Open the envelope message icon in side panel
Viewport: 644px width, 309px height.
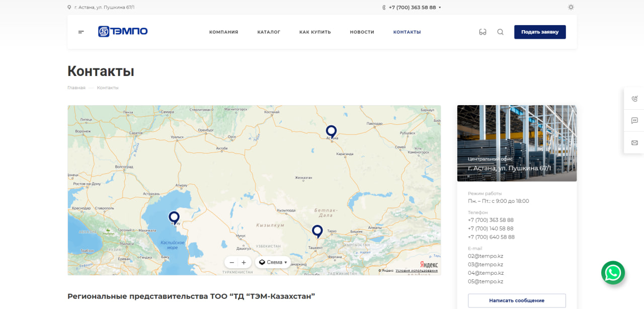coord(634,143)
